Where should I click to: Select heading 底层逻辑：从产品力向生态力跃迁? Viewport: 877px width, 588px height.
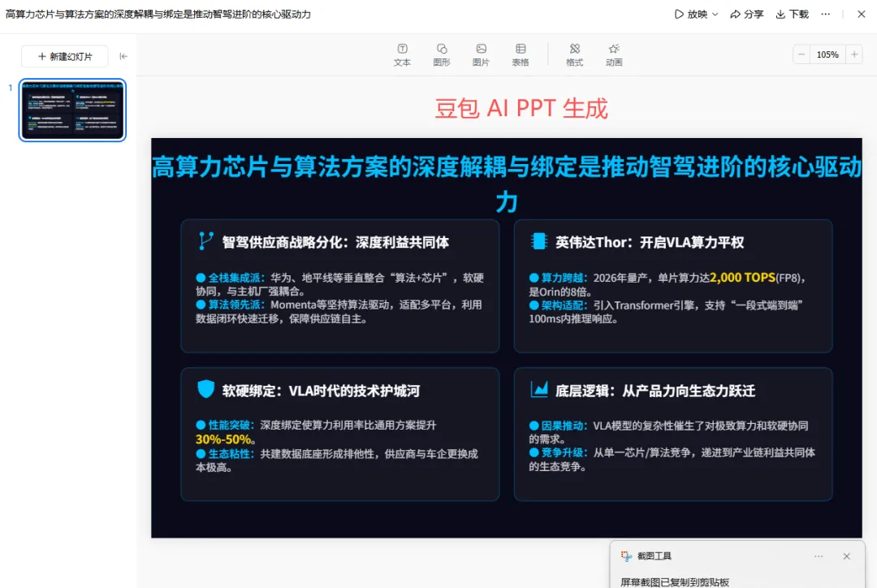click(x=655, y=391)
